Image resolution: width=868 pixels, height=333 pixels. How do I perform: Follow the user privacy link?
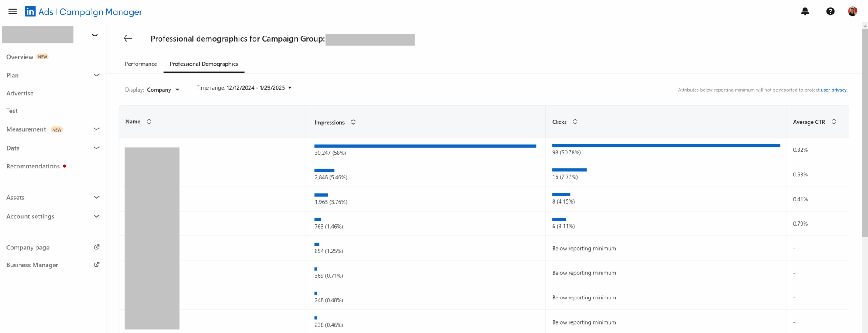[834, 90]
